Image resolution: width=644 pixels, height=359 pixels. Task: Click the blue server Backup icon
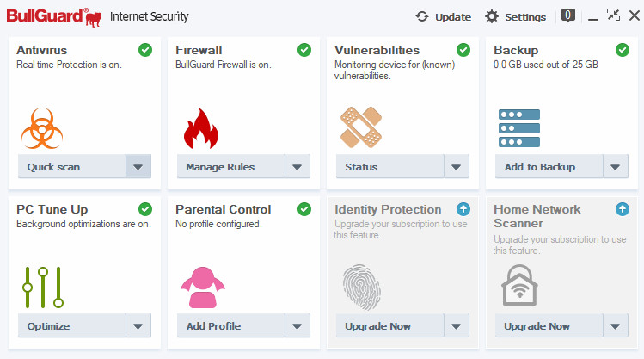click(x=519, y=128)
